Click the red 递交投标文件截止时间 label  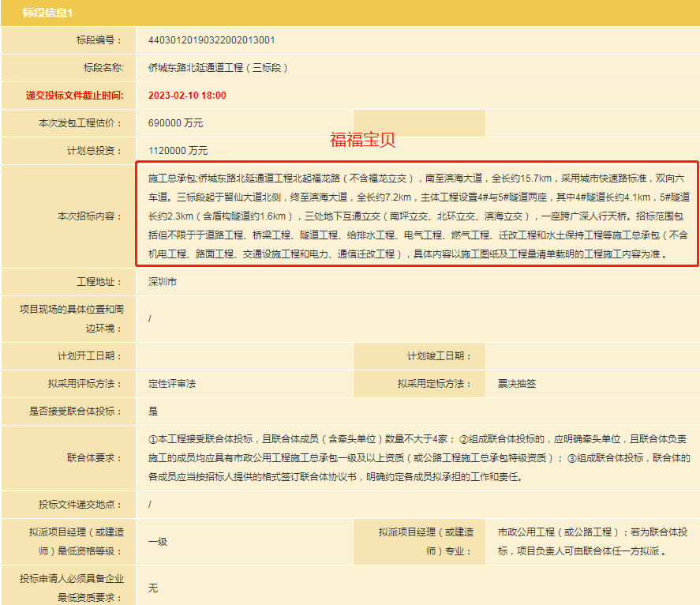coord(74,96)
